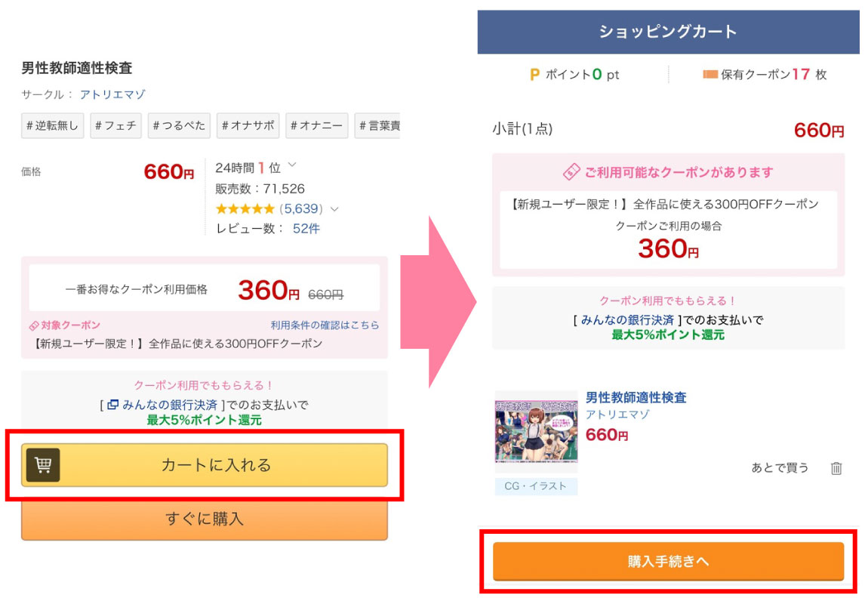
Task: Click the orange P points icon
Action: (535, 75)
